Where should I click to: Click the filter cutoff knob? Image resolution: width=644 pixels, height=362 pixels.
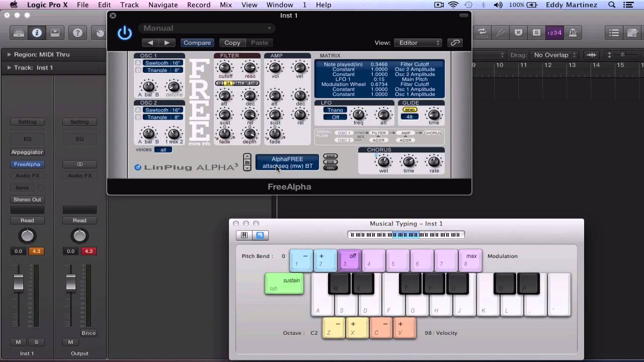point(225,67)
